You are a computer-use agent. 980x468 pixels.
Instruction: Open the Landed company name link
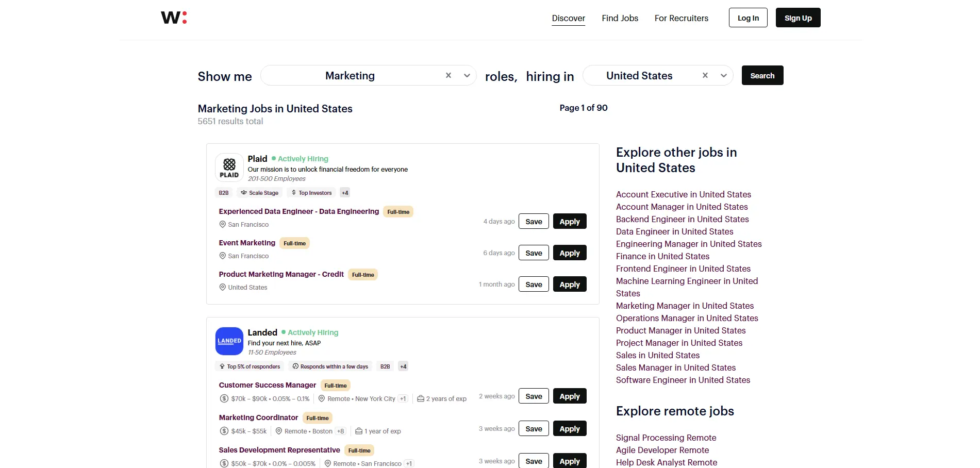[262, 332]
